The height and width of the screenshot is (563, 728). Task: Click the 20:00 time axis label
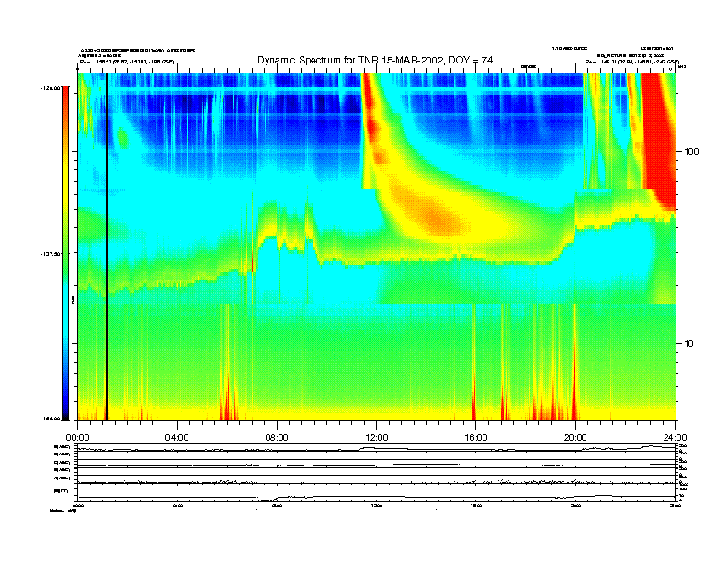point(575,438)
